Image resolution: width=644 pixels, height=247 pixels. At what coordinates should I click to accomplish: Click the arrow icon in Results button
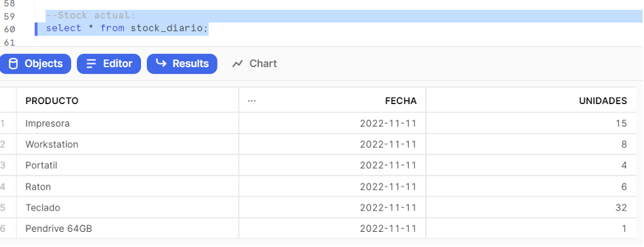pos(161,64)
